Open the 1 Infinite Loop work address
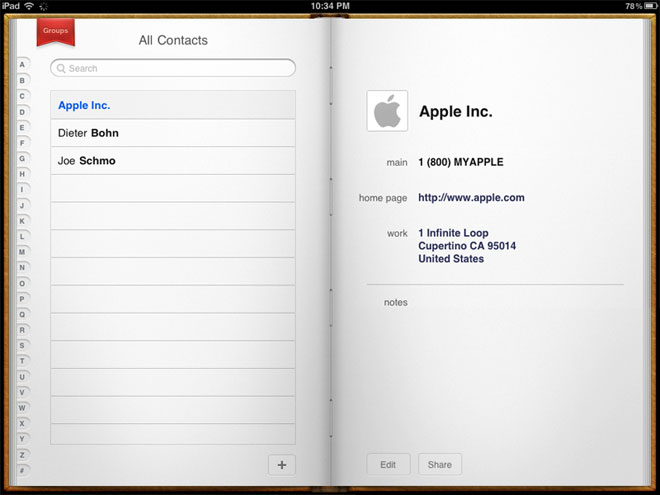The image size is (660, 495). point(467,246)
